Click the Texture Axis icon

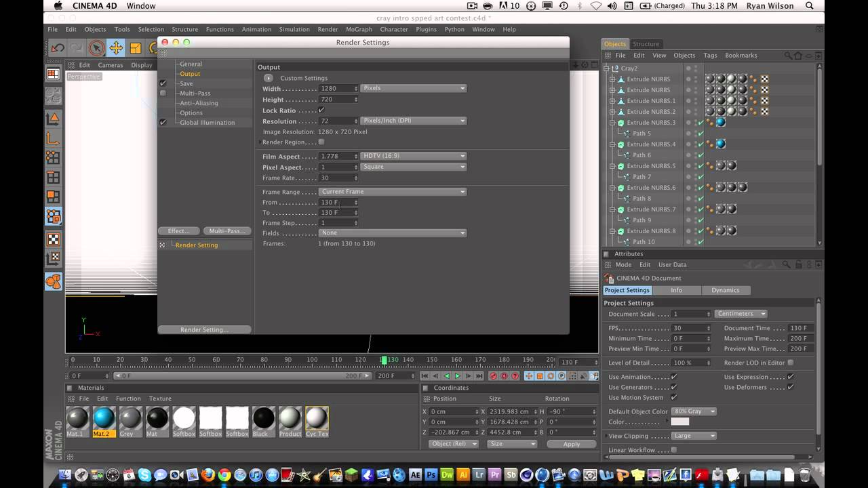coord(54,258)
